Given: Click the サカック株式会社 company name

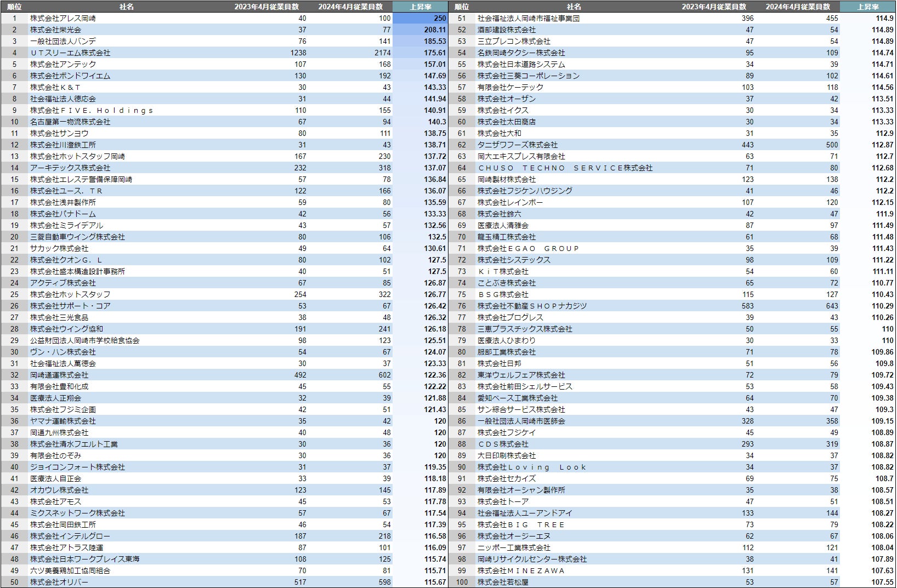Looking at the screenshot, I should 59,248.
